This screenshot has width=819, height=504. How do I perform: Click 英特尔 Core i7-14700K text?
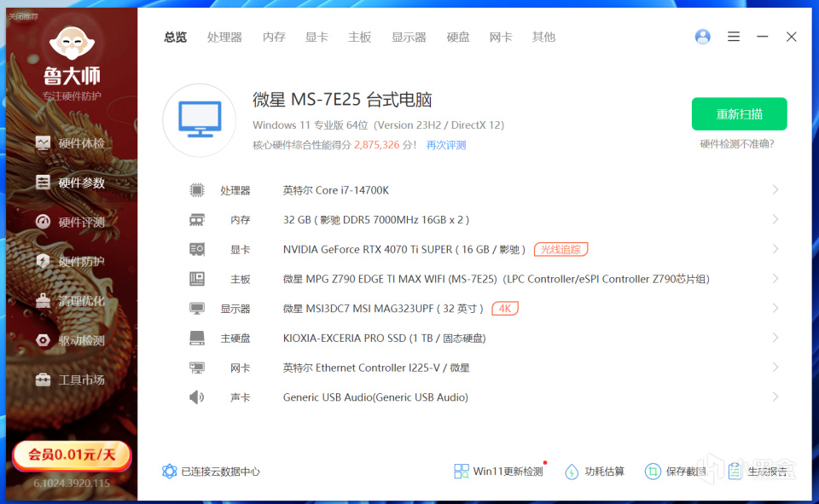[336, 190]
